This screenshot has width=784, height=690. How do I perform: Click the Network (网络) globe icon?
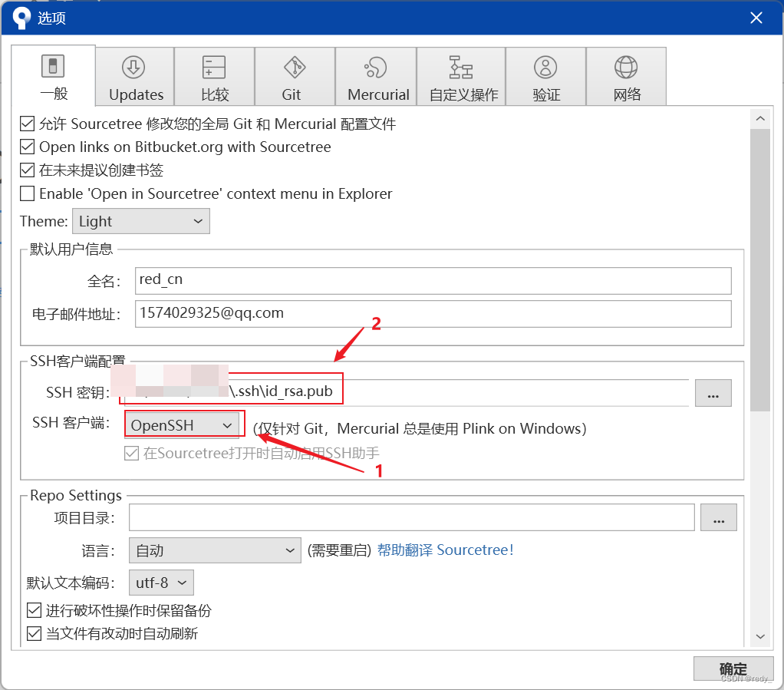click(626, 67)
